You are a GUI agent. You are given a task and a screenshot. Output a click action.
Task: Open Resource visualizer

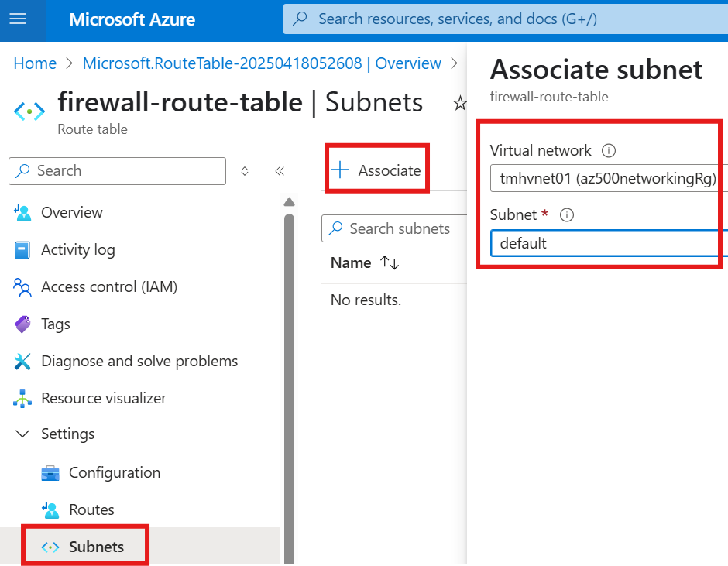pos(104,399)
